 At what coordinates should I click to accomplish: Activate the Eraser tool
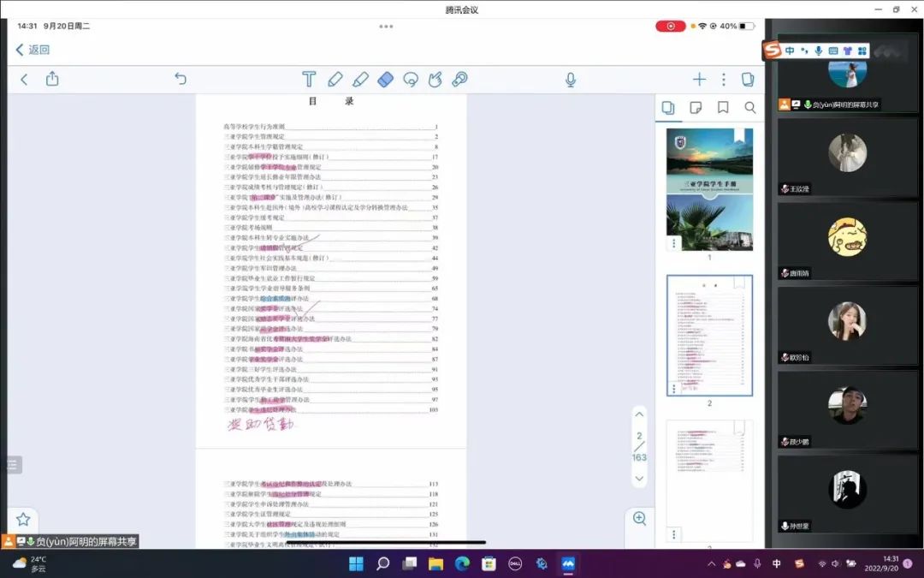coord(385,80)
